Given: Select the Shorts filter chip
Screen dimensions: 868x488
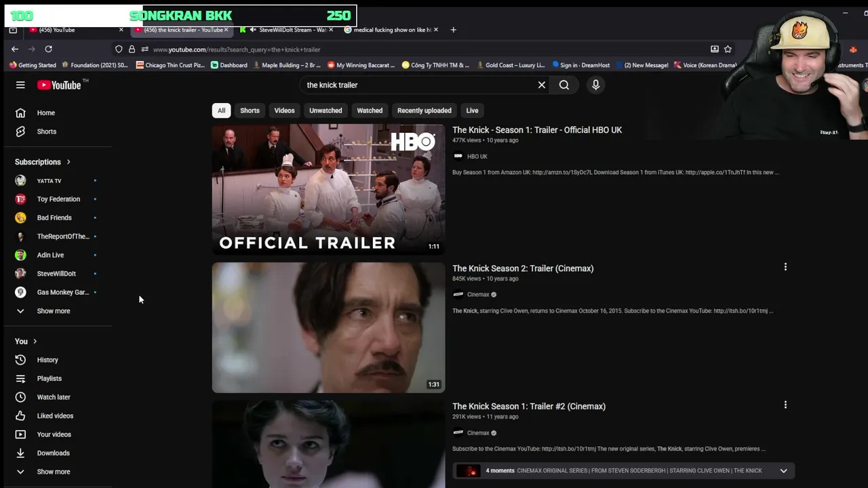Looking at the screenshot, I should pos(250,110).
